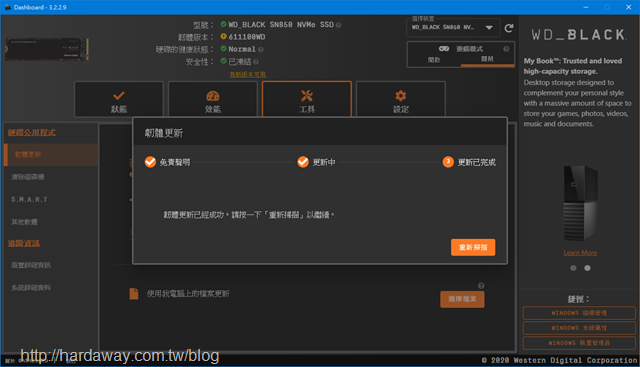The image size is (640, 367).
Task: Click the My Book product image
Action: click(x=580, y=203)
